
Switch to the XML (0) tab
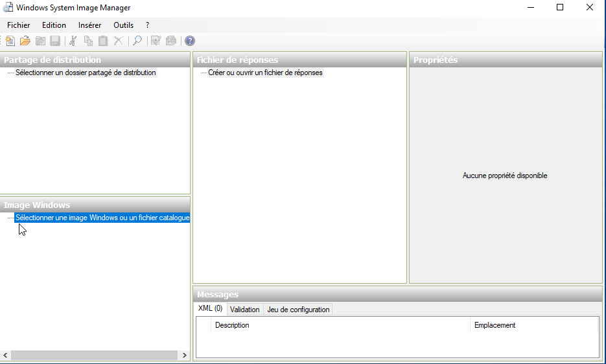tap(210, 308)
